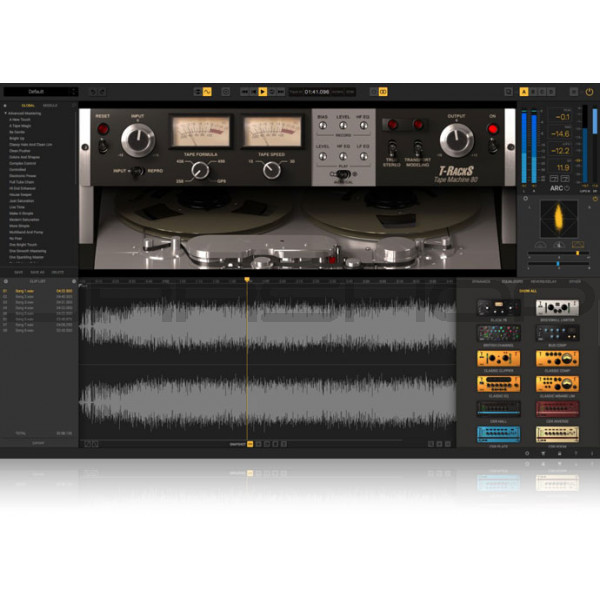Select the chain view icon beside waveform icon
The width and height of the screenshot is (600, 600).
(198, 92)
